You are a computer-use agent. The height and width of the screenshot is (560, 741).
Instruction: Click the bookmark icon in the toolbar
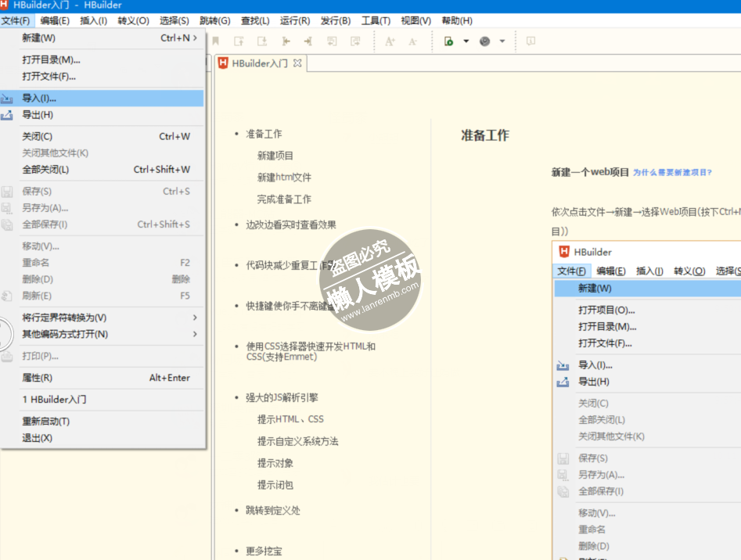[216, 41]
